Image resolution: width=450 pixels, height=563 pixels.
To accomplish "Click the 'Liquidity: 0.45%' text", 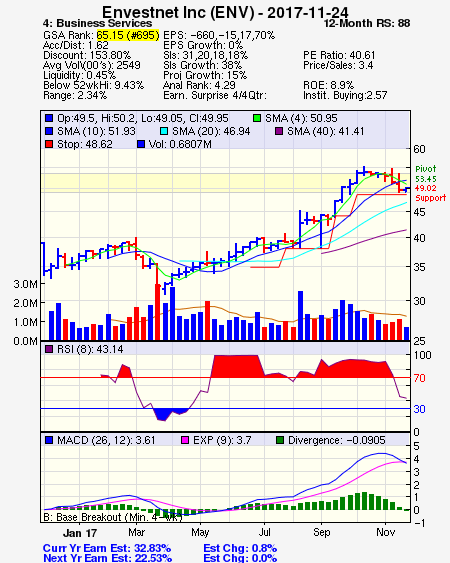I will click(x=79, y=75).
